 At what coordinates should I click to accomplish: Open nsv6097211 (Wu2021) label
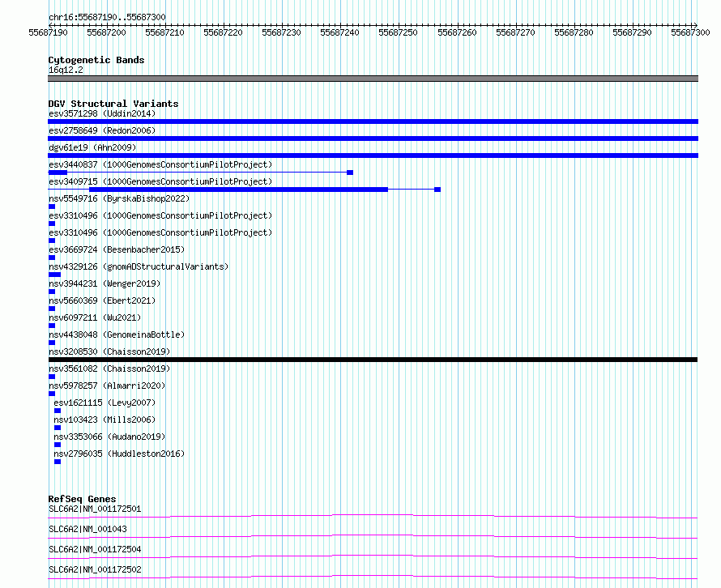[95, 317]
